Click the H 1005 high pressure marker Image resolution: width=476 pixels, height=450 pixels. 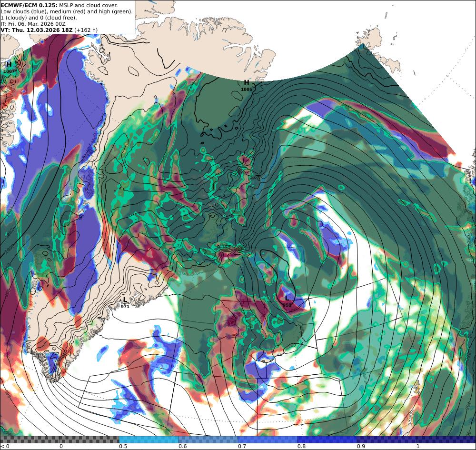(247, 85)
